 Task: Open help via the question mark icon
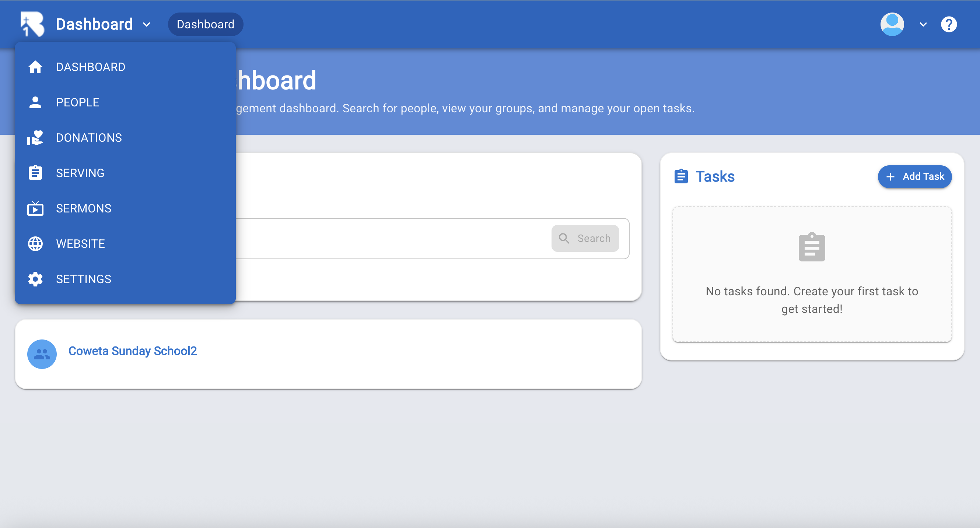[x=948, y=24]
